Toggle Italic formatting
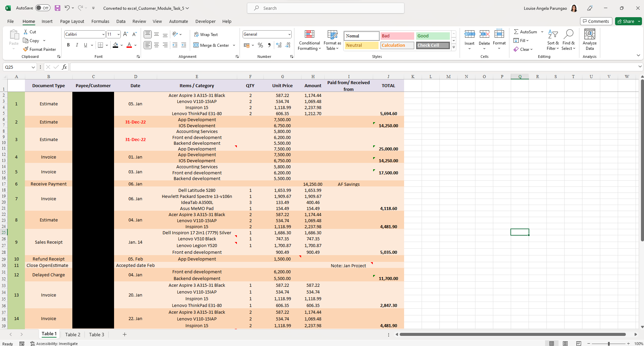This screenshot has width=644, height=346. [x=77, y=45]
